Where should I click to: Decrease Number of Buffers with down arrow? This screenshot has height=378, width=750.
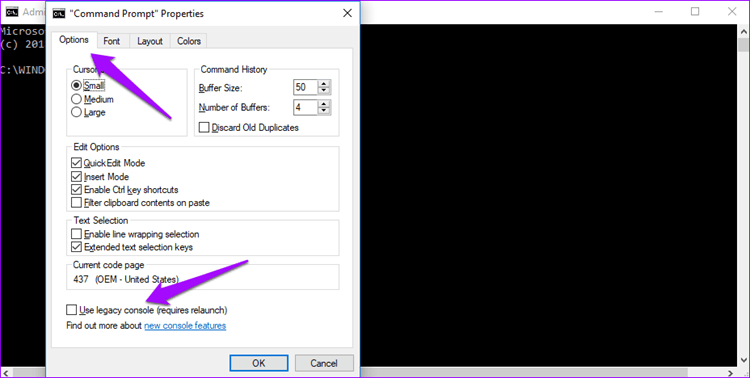(x=324, y=111)
